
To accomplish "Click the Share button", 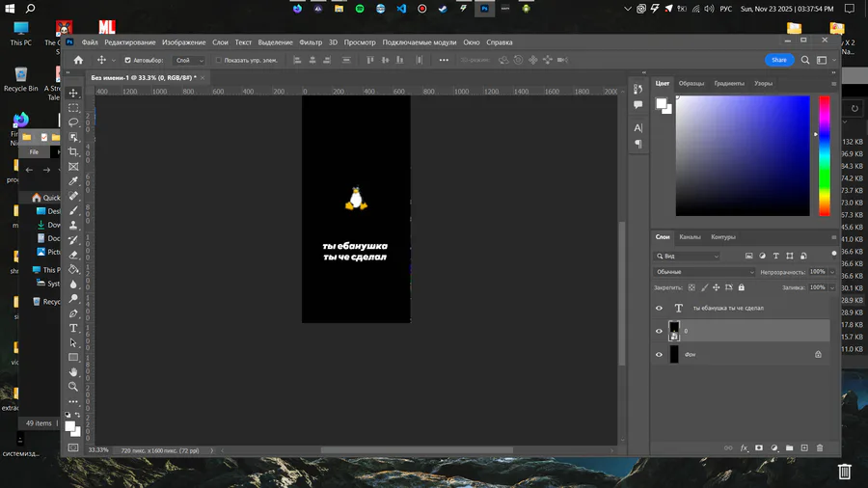I will click(x=779, y=60).
